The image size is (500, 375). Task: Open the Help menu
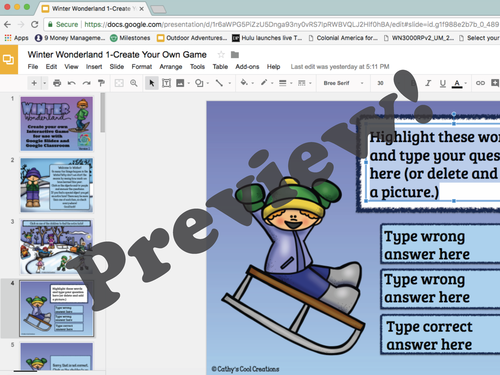(273, 67)
